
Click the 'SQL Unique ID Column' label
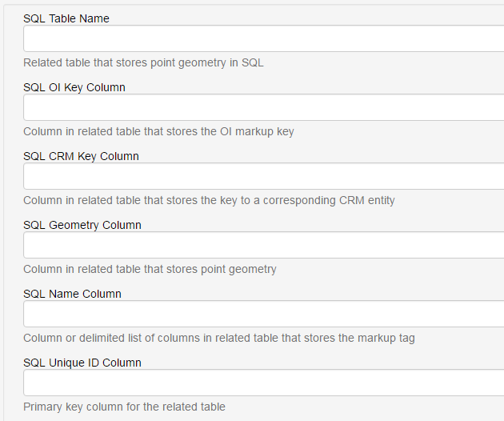click(x=82, y=363)
